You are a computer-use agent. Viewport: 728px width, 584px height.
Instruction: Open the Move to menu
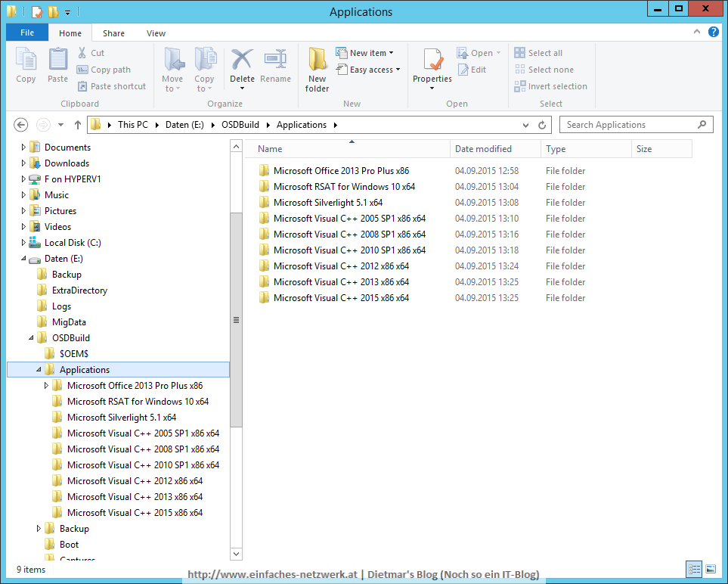tap(172, 70)
